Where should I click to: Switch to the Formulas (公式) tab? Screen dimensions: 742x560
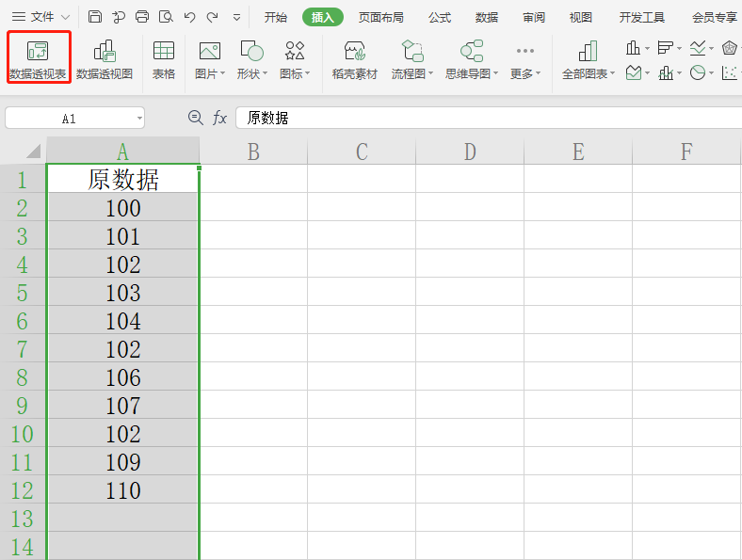pos(440,17)
